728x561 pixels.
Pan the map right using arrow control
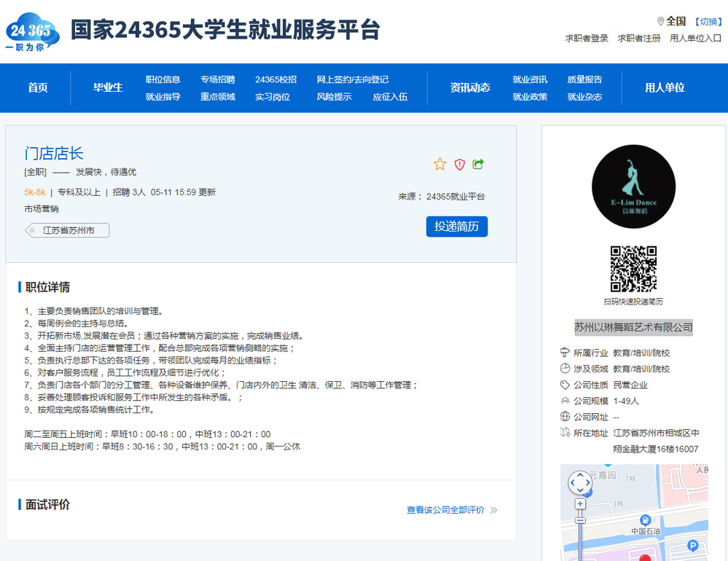coord(590,482)
